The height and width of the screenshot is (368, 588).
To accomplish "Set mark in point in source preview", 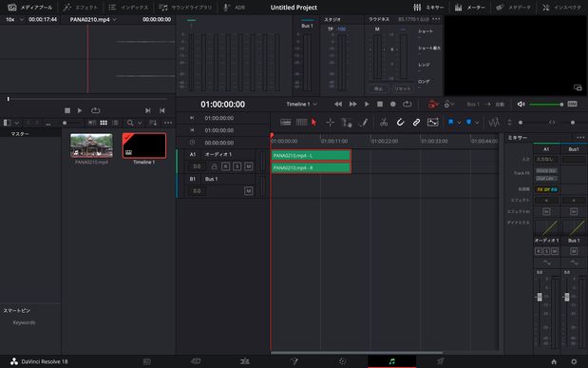I will (148, 110).
